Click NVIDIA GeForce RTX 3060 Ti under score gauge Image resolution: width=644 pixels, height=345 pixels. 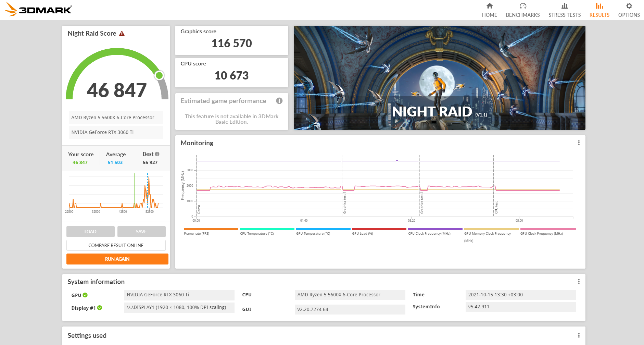[x=116, y=132]
